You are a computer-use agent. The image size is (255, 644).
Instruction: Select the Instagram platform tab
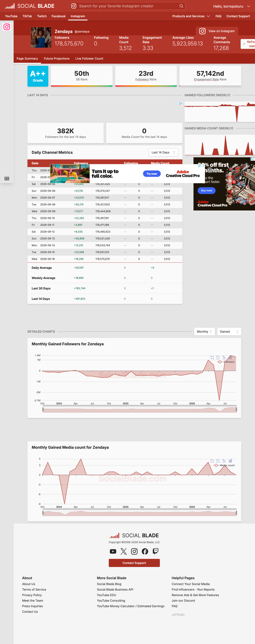click(x=78, y=16)
